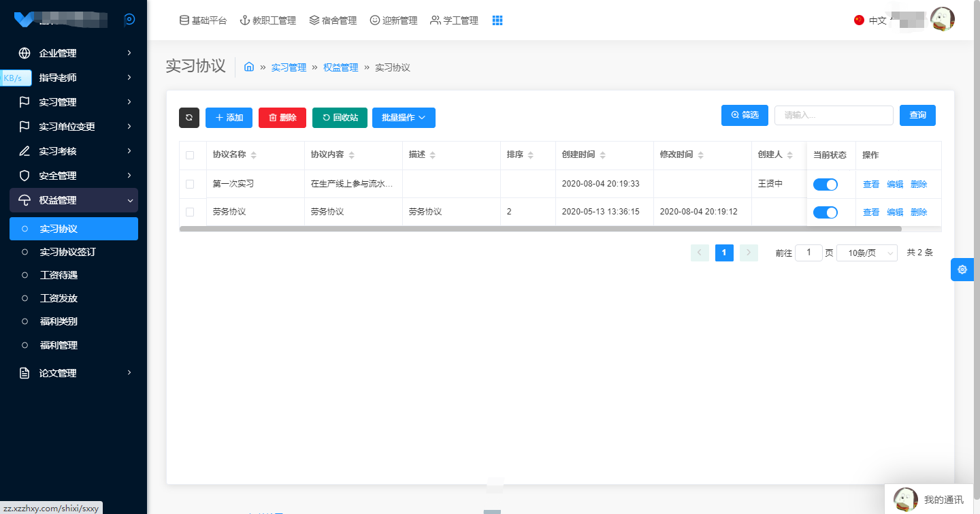This screenshot has height=514, width=980.
Task: Click the refresh icon button
Action: 189,118
